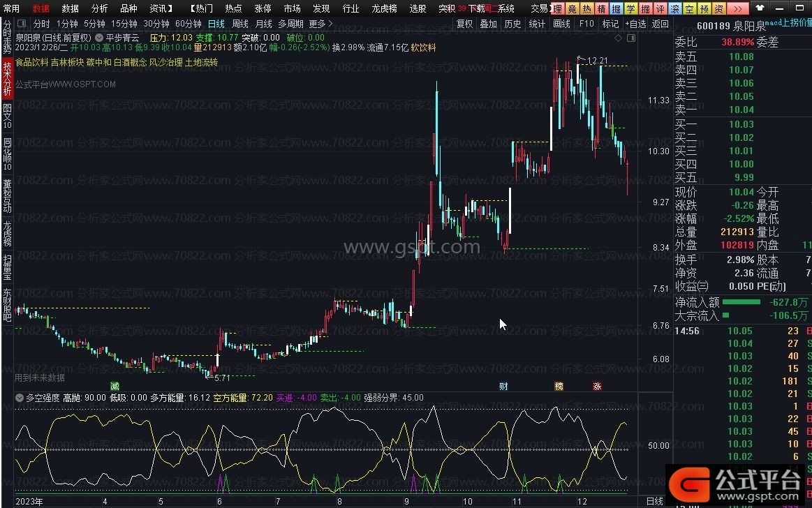The height and width of the screenshot is (508, 812).
Task: Switch chart to 1分钟 period
Action: pos(67,24)
